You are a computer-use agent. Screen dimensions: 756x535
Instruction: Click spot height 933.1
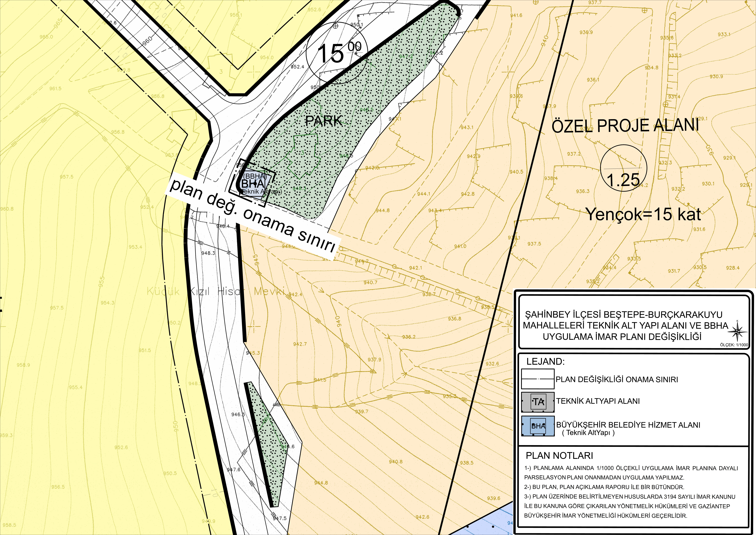(x=724, y=34)
